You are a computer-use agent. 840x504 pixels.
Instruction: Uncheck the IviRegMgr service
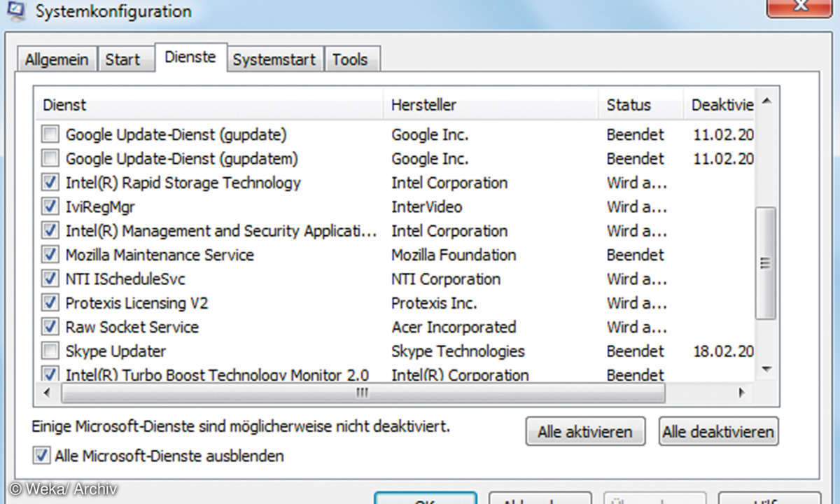pos(50,207)
